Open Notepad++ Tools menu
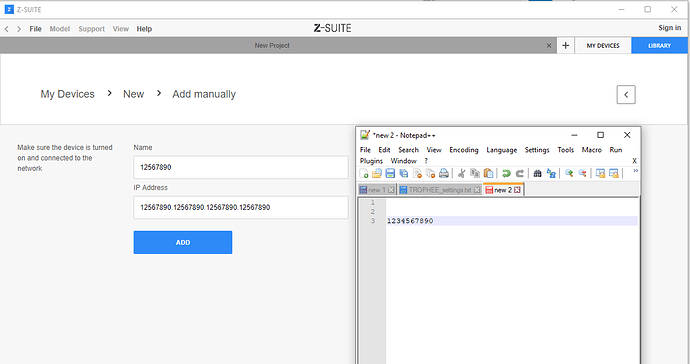Image resolution: width=690 pixels, height=364 pixels. [x=565, y=150]
